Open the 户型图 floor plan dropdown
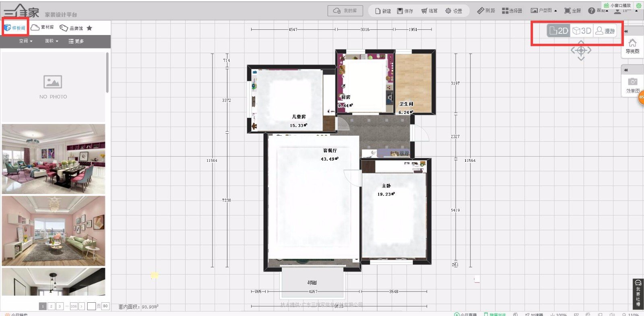This screenshot has width=644, height=316. [543, 10]
